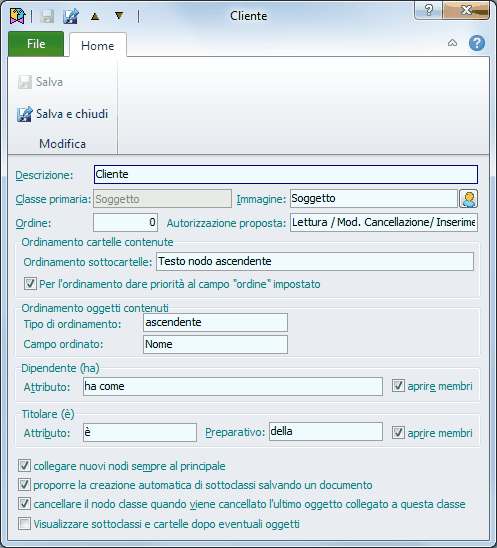Uncheck collegare nuovi nodi sempre al principale
This screenshot has width=497, height=548.
(24, 466)
